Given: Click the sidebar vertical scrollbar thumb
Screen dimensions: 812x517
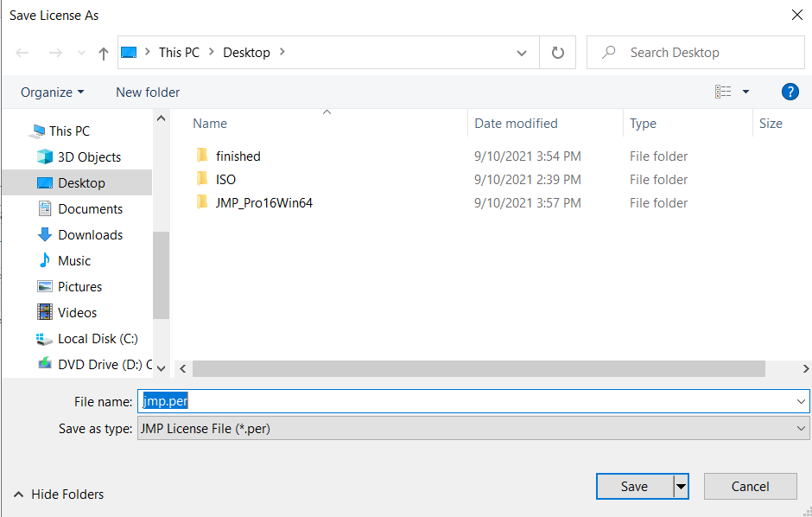Looking at the screenshot, I should click(x=161, y=275).
